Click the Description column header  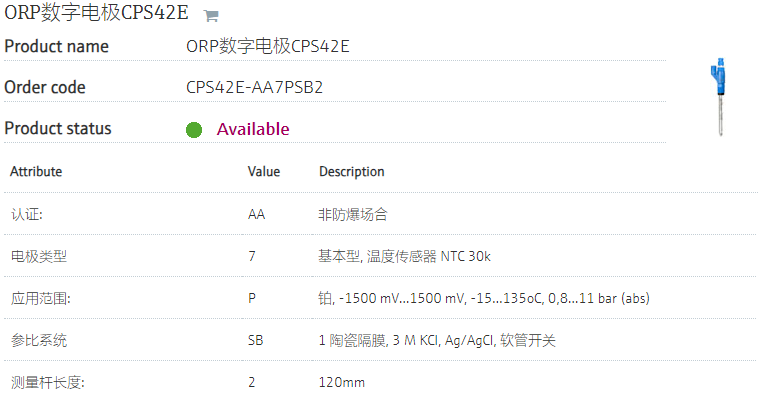352,172
